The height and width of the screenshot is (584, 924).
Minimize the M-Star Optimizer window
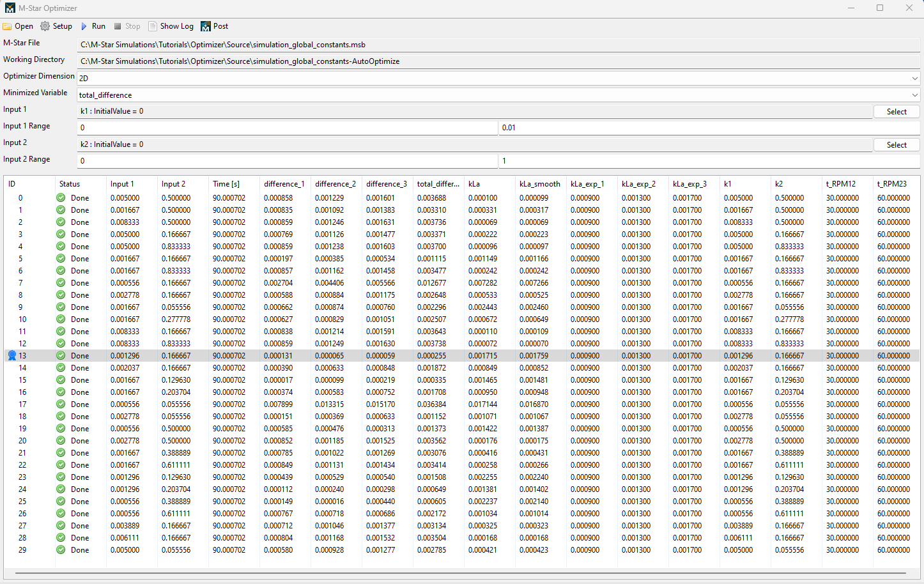[x=851, y=8]
